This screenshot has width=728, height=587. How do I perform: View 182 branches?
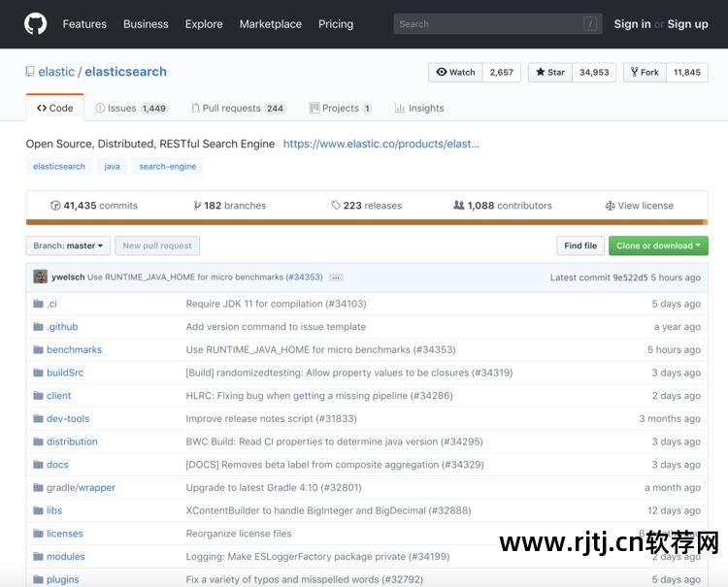[230, 206]
